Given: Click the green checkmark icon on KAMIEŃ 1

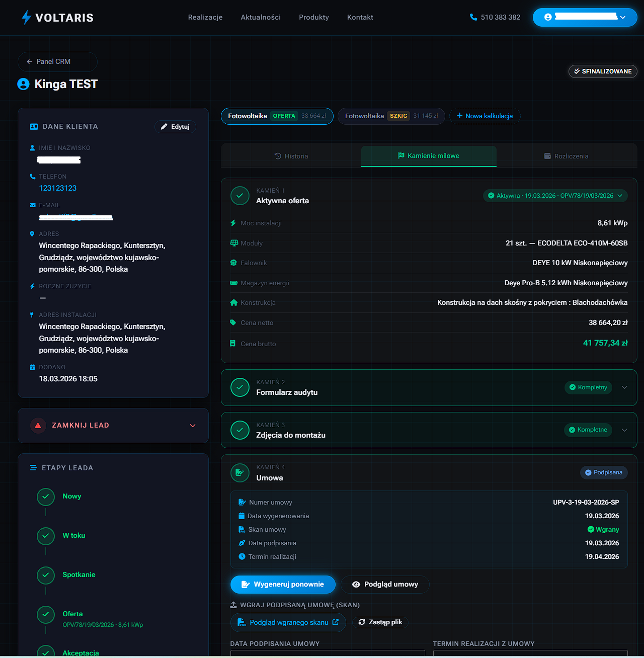Looking at the screenshot, I should click(240, 196).
